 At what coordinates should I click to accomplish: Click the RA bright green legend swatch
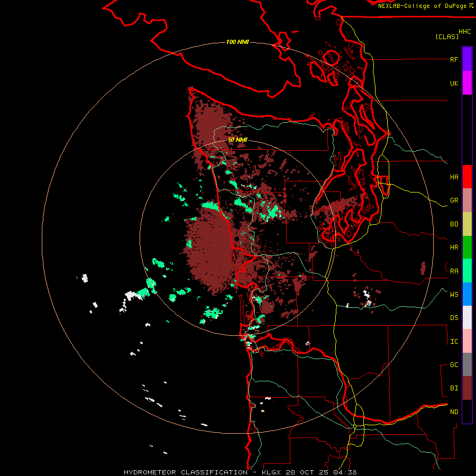pos(467,271)
